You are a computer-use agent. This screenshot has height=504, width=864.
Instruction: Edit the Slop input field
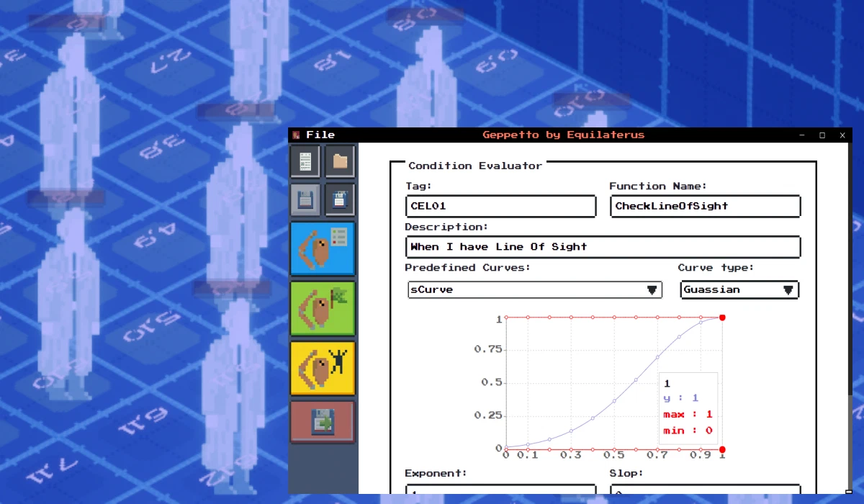(706, 489)
